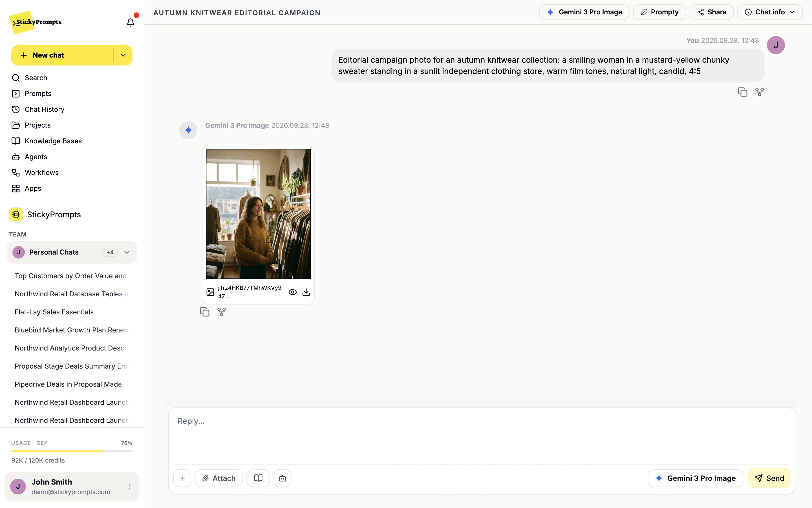This screenshot has width=812, height=508.
Task: Expand the Personal Chats team chevron
Action: point(127,252)
